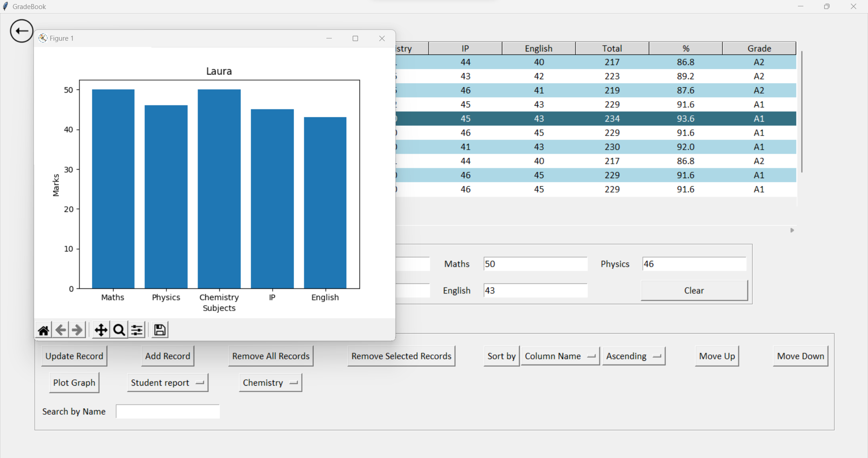Open the configure subplots settings icon
This screenshot has width=868, height=458.
[x=137, y=330]
